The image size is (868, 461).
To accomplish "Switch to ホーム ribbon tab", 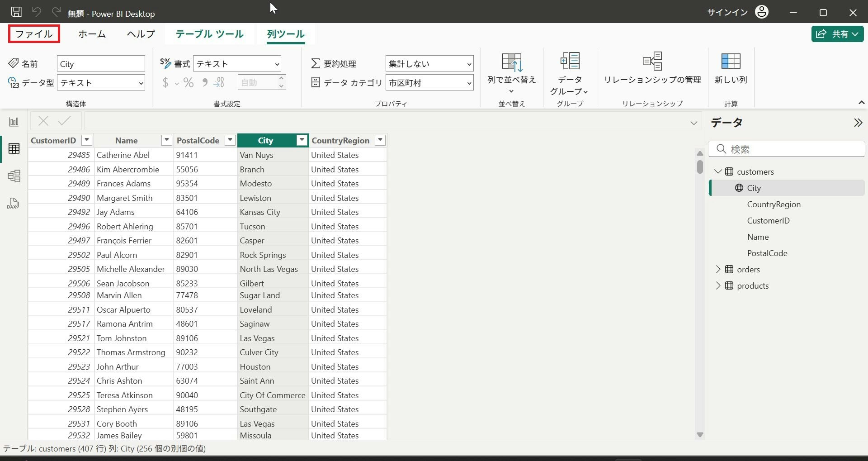I will 92,34.
